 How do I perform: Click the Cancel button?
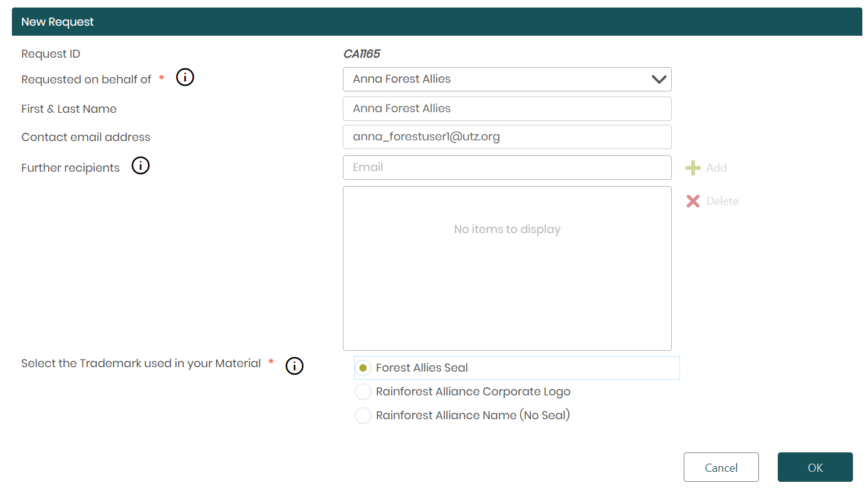pos(721,467)
